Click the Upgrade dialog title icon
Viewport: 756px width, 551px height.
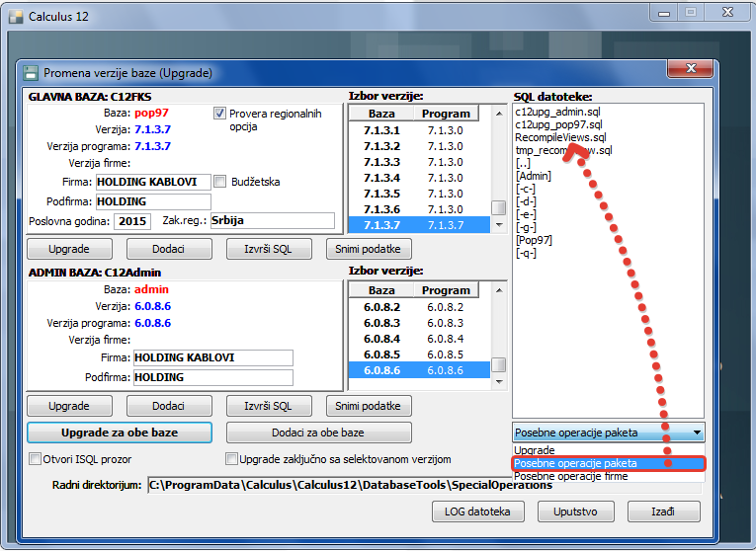pyautogui.click(x=32, y=73)
